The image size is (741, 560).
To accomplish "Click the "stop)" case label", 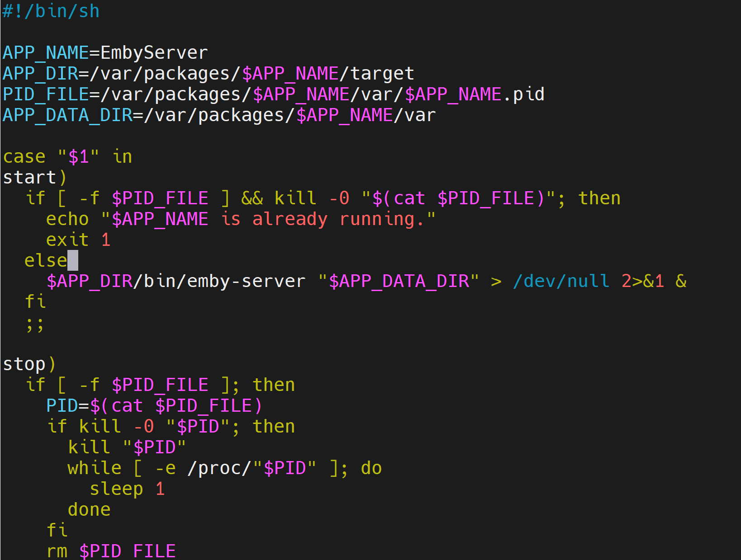I will 29,364.
